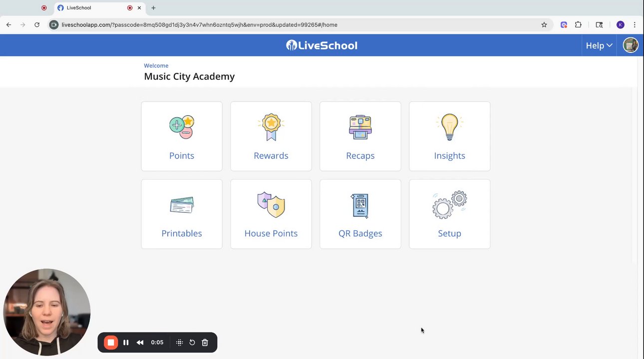The width and height of the screenshot is (644, 359).
Task: Click the browser forward arrow
Action: tap(22, 24)
